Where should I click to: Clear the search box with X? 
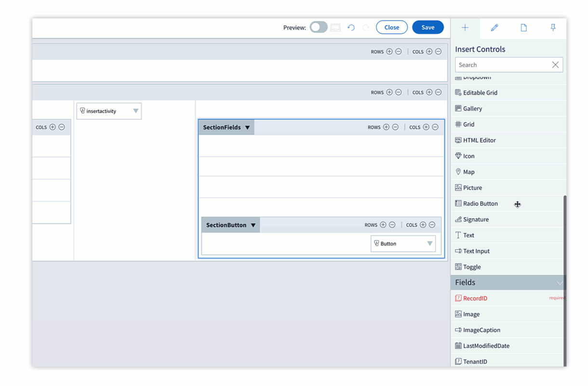coord(556,65)
